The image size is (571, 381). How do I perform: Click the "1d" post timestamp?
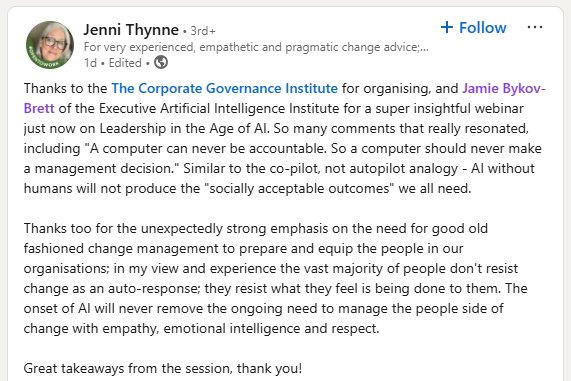90,63
